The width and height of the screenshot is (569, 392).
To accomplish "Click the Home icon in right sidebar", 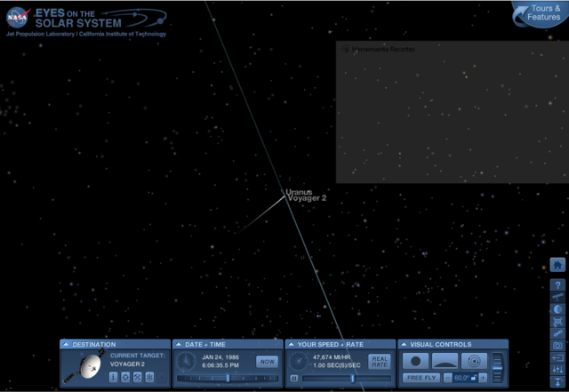I will 557,265.
